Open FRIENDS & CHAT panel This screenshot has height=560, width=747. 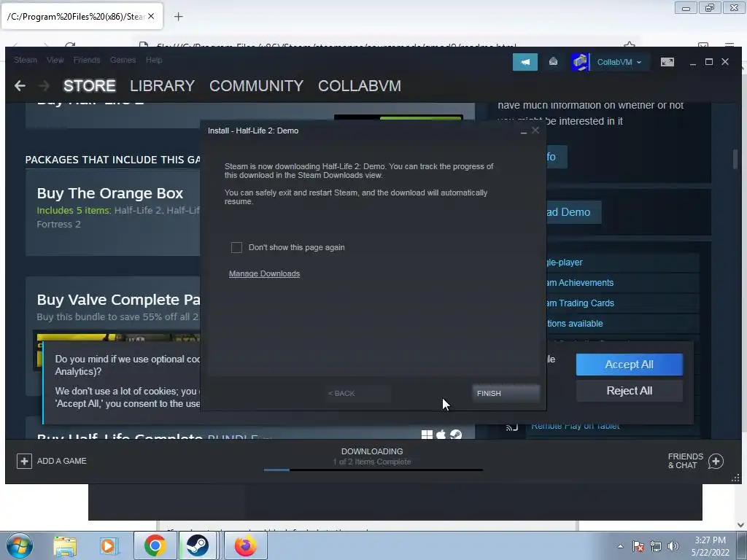685,461
